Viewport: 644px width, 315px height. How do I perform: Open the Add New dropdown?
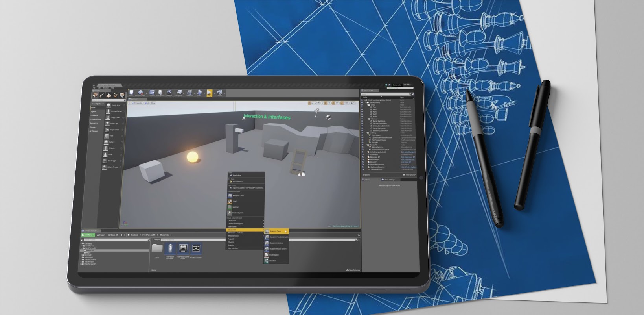(88, 235)
